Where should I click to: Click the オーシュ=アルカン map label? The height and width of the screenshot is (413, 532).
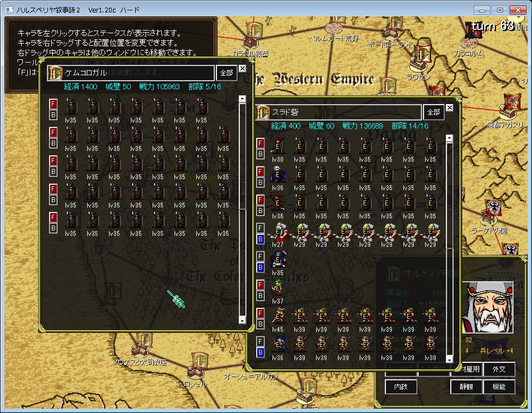pyautogui.click(x=251, y=376)
